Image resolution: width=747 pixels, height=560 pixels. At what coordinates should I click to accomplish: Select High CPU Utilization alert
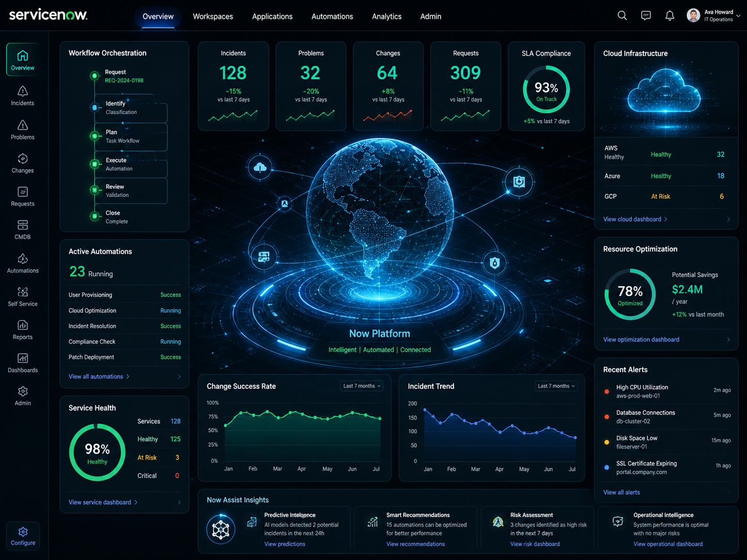click(667, 391)
